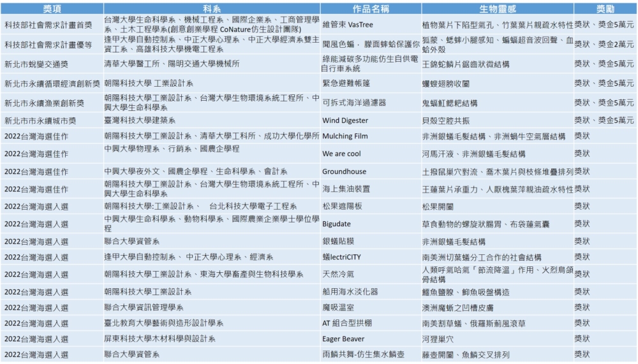Image resolution: width=638 pixels, height=364 pixels.
Task: Click the 草食動物的螺旋狀腸胃、布袋蓮氣囊 cell
Action: click(498, 224)
